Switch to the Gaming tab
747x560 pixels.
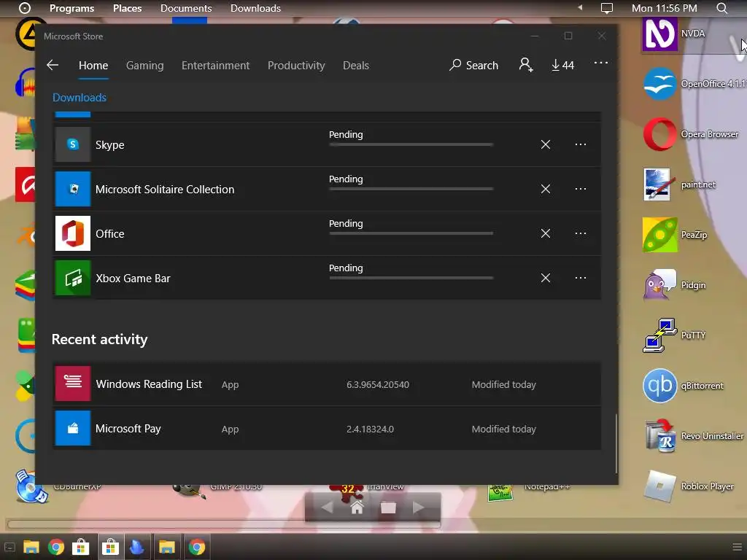[145, 65]
